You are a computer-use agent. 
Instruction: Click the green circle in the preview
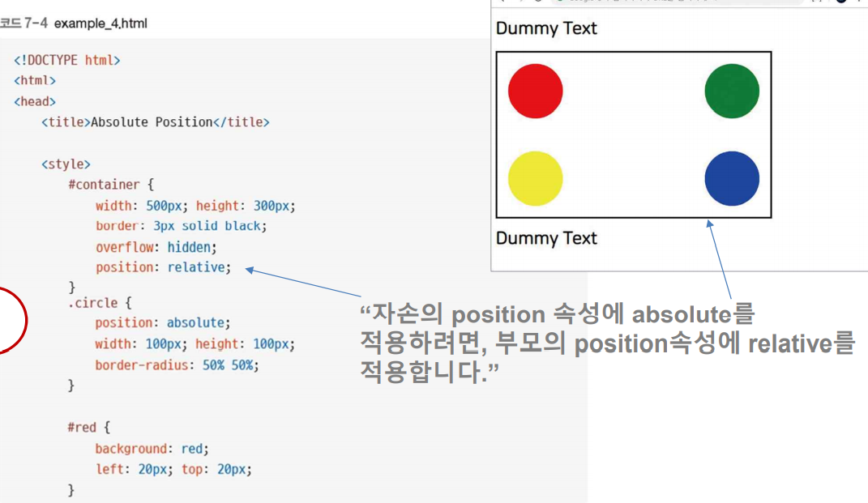coord(732,91)
